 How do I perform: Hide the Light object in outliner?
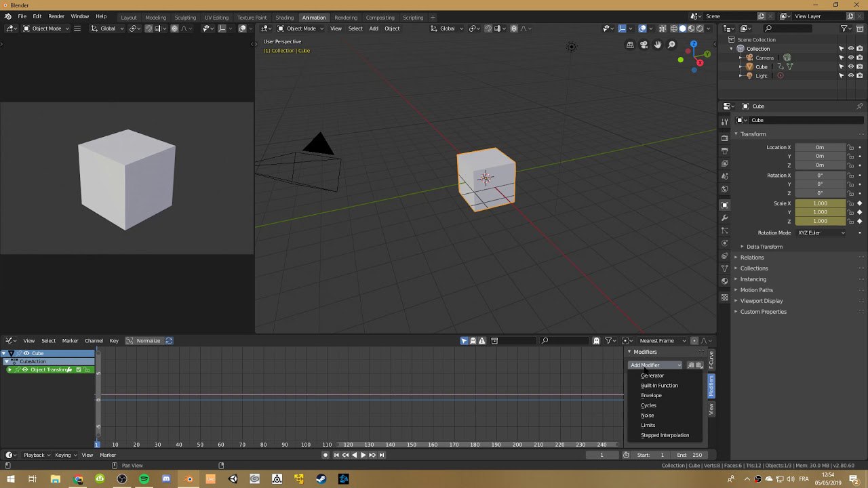(850, 76)
